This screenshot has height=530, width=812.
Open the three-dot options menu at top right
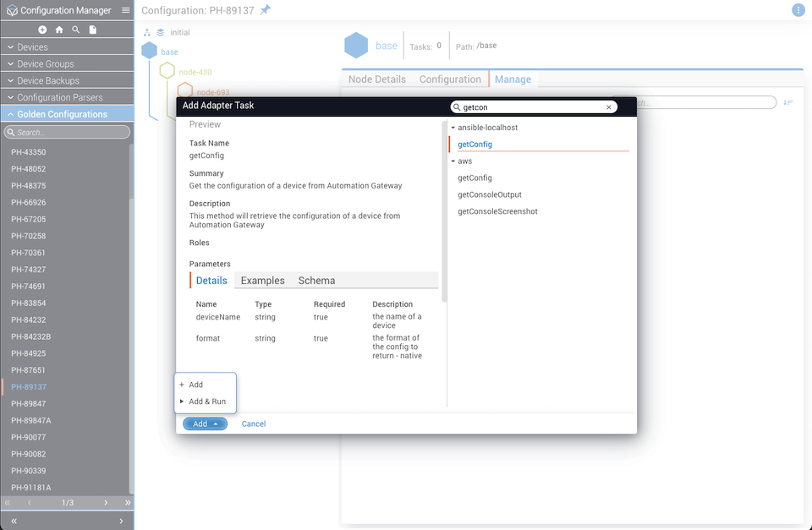tap(798, 10)
